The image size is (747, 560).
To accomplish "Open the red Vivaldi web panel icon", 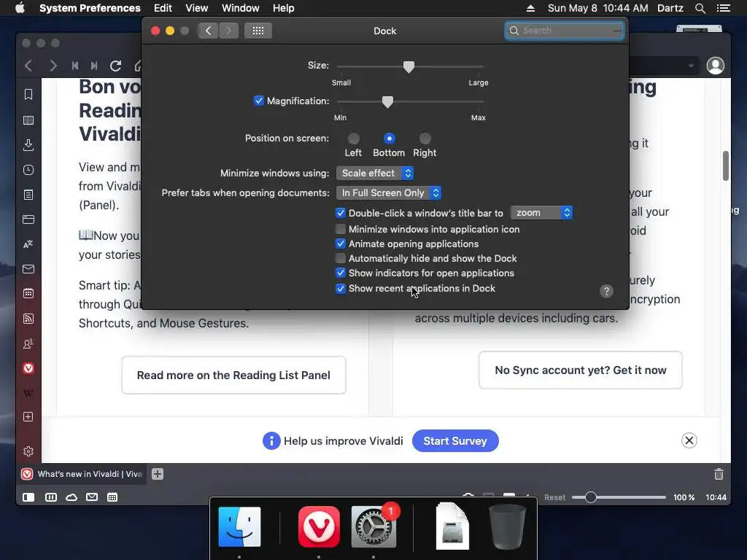I will pos(28,368).
